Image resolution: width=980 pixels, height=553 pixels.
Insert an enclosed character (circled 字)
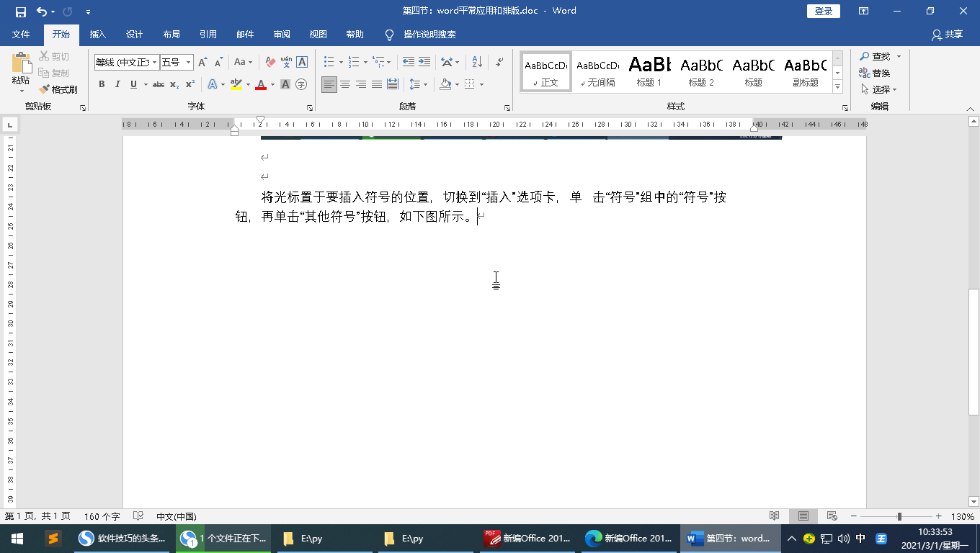301,84
